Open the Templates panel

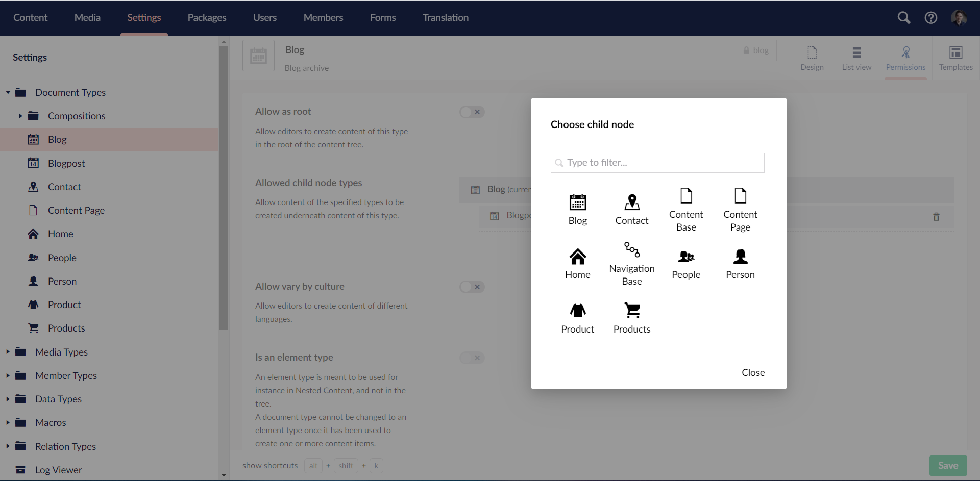click(955, 58)
